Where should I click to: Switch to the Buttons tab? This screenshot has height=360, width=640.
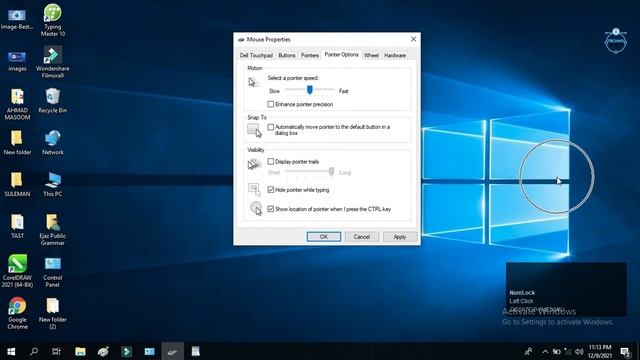(287, 55)
